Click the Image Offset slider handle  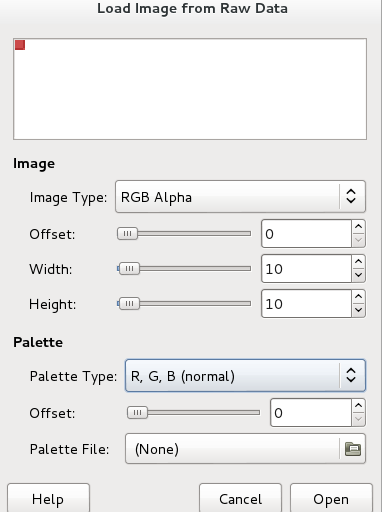point(127,234)
